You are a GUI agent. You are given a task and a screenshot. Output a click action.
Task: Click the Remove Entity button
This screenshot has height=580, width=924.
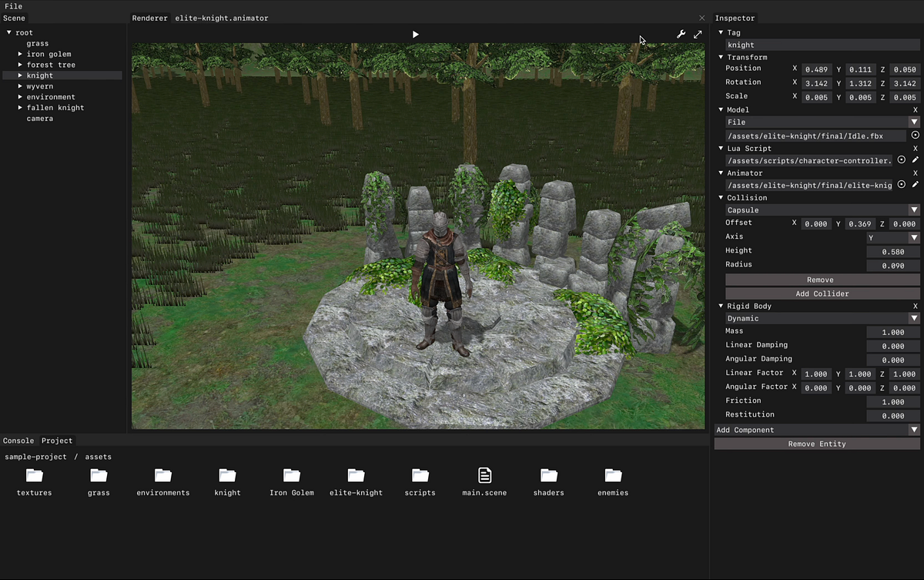click(816, 444)
